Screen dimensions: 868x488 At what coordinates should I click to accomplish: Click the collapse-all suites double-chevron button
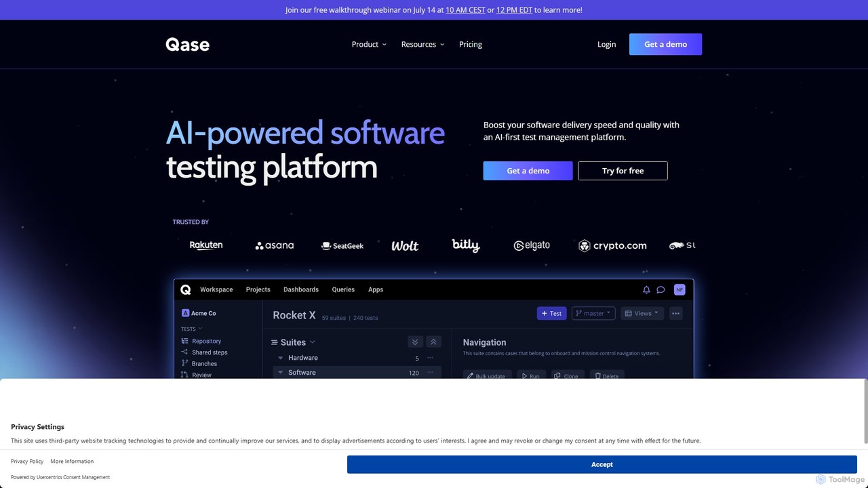[x=434, y=342]
